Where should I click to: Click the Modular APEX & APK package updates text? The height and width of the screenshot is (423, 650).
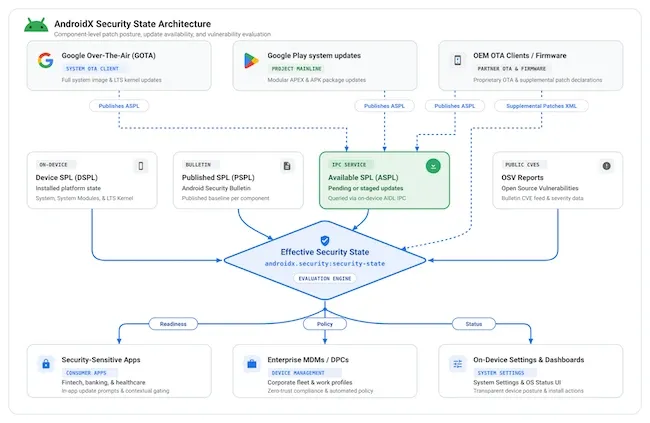(x=317, y=80)
